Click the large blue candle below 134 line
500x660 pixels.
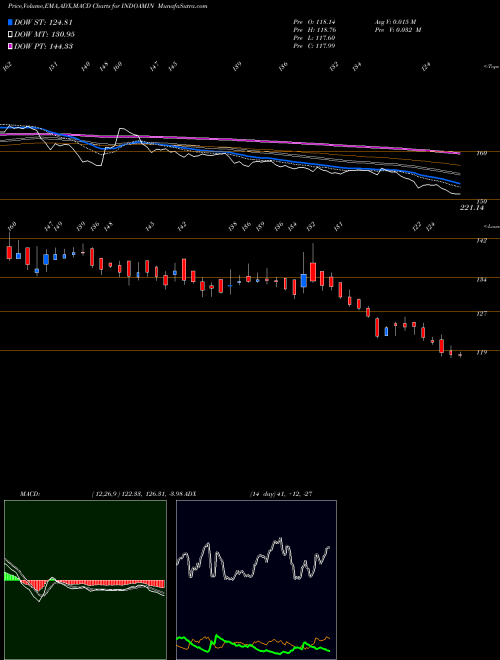pos(303,280)
